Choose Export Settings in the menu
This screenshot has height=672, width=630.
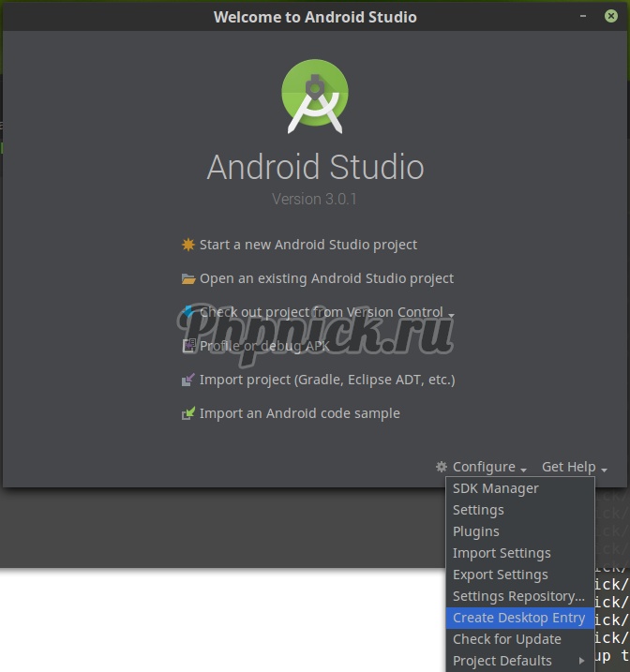point(500,575)
